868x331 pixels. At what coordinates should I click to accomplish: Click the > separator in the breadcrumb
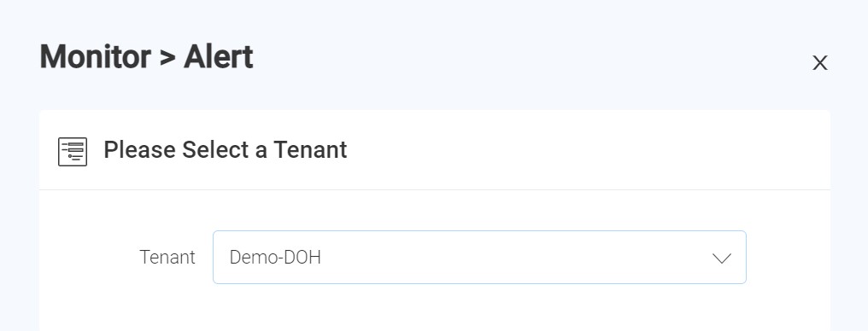(x=167, y=58)
